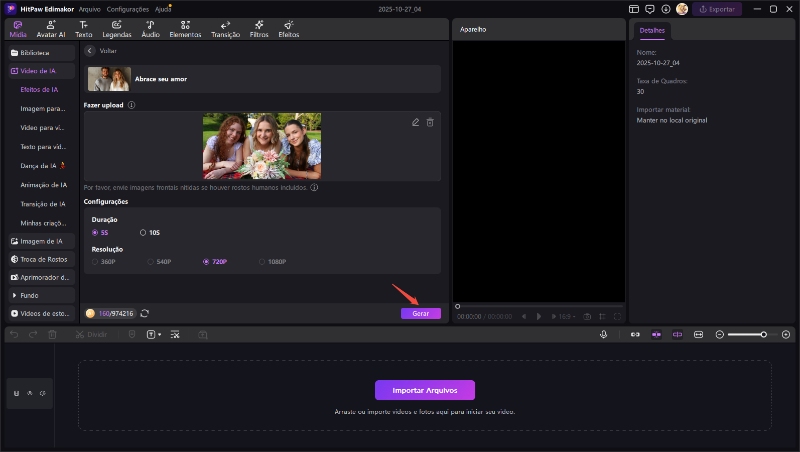Click the Dividir split button
This screenshot has height=452, width=800.
(91, 335)
